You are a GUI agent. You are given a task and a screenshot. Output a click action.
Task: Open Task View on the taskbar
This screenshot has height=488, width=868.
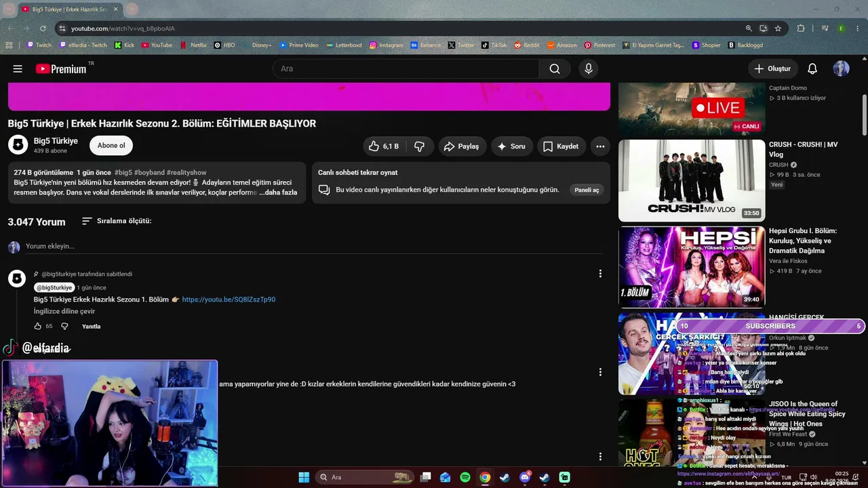[426, 477]
